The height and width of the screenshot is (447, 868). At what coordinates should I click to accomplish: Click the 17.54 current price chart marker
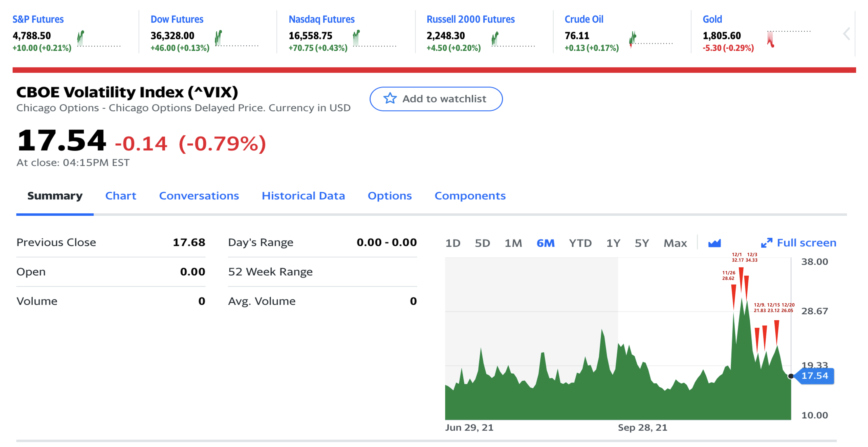814,376
